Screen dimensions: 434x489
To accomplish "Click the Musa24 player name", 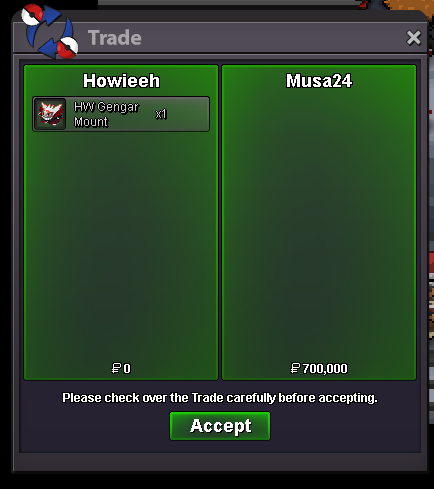I will point(319,81).
